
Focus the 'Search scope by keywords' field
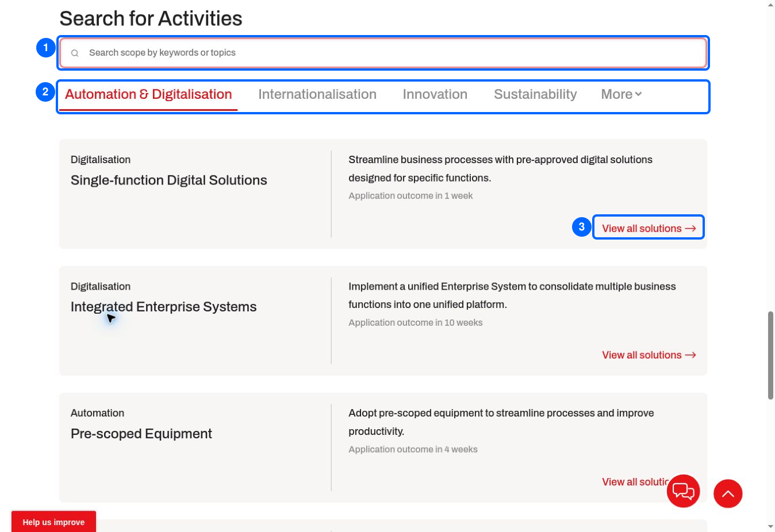point(383,53)
